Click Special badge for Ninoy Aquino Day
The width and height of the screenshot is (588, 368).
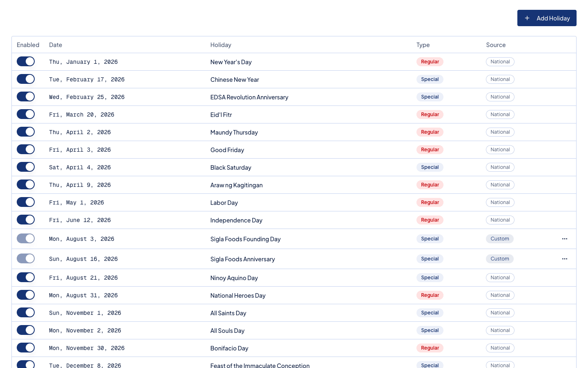[430, 278]
